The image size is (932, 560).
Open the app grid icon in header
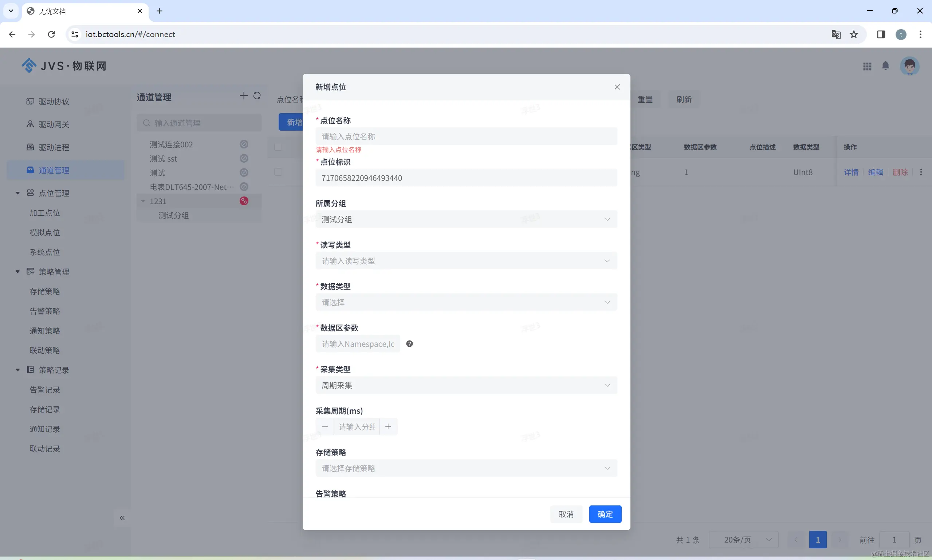[x=867, y=67]
